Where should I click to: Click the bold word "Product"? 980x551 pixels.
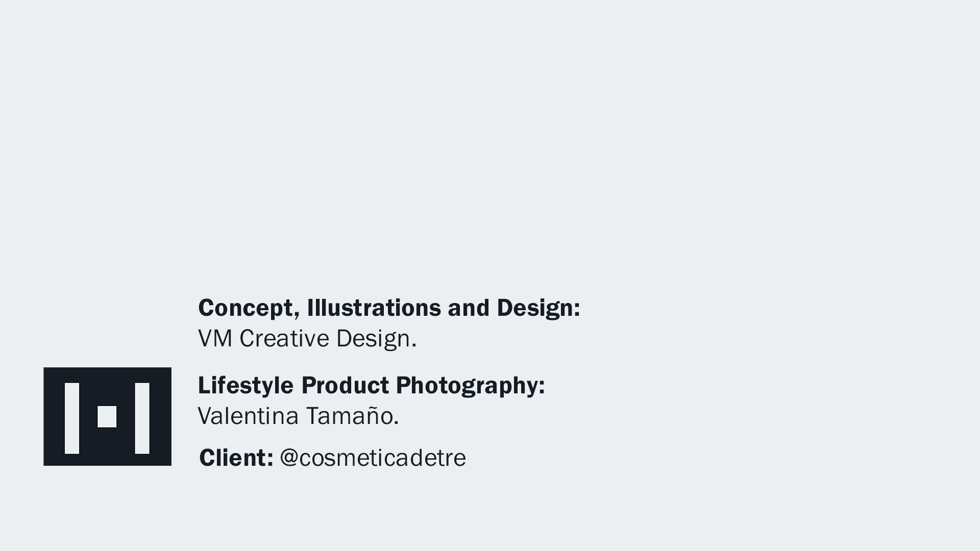(345, 385)
